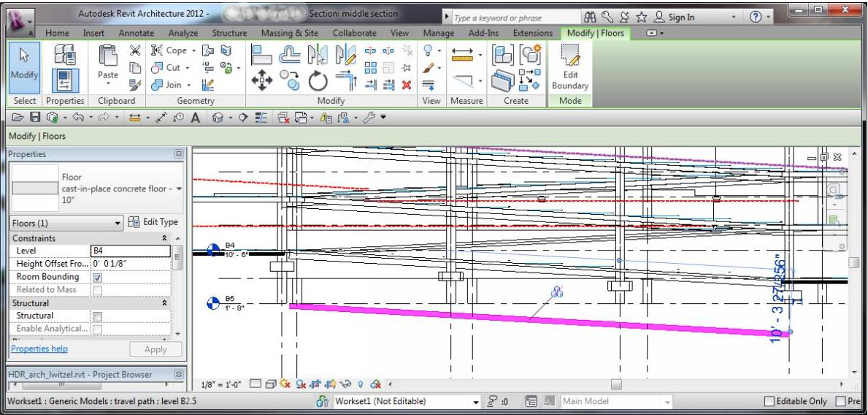Click the red Delete X icon

click(x=405, y=85)
